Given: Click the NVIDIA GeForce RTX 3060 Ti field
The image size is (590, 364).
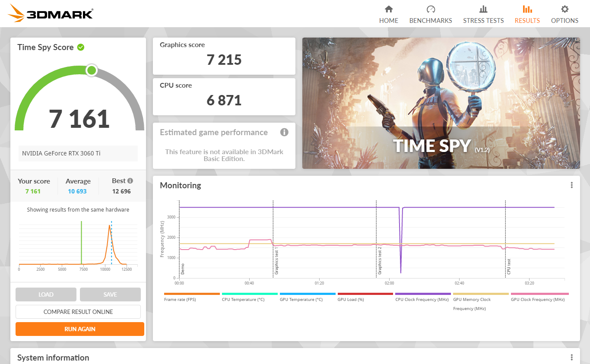Looking at the screenshot, I should click(x=78, y=153).
